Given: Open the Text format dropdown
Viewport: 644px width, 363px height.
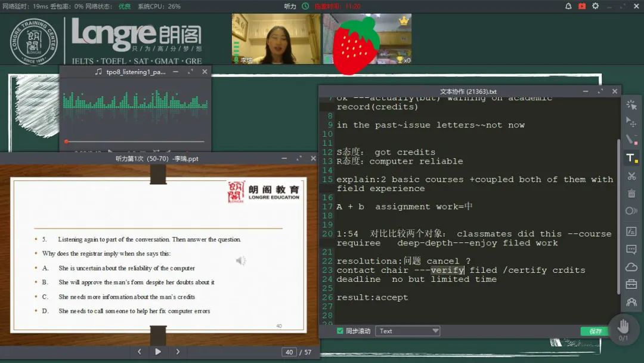Looking at the screenshot, I should 408,331.
